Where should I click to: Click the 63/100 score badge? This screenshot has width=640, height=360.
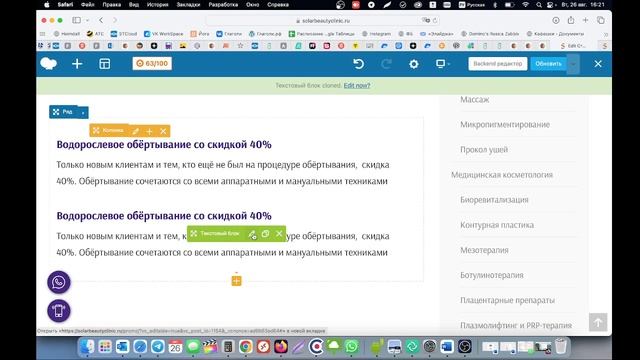click(152, 63)
